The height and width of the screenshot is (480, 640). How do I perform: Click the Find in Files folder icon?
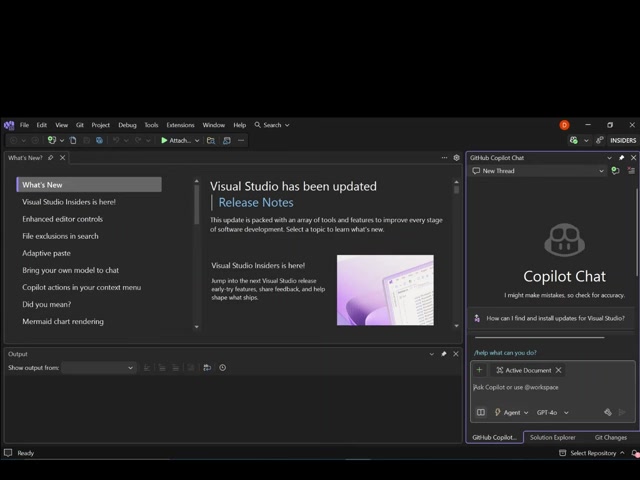[x=211, y=140]
